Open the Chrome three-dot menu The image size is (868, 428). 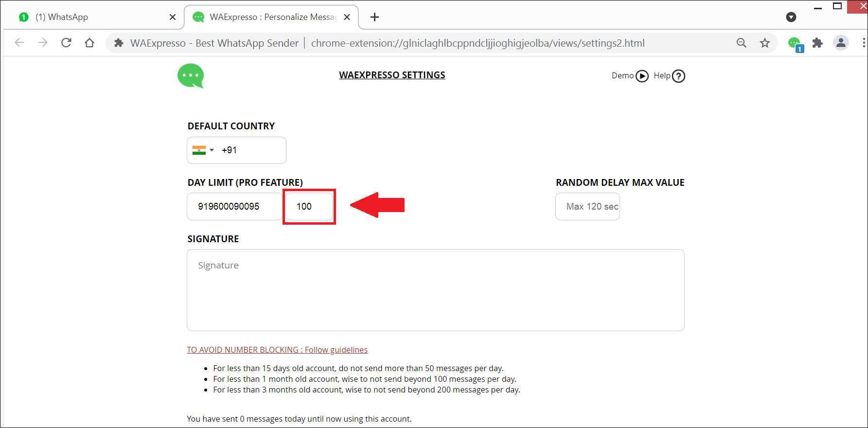pyautogui.click(x=864, y=43)
